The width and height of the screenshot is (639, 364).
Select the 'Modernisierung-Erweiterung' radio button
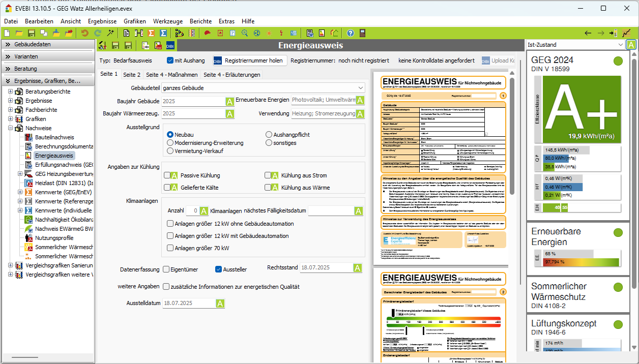(x=170, y=143)
